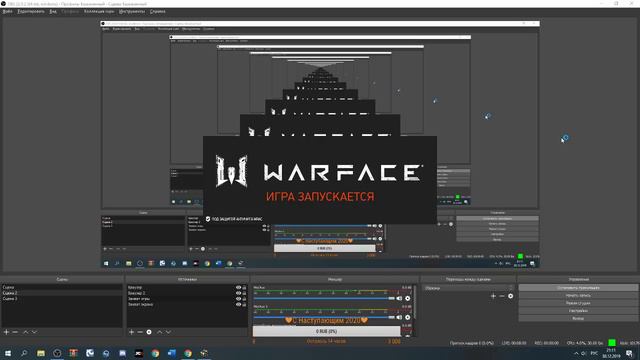640x360 pixels.
Task: Move selected scene down in Сцены panel
Action: pos(34,332)
